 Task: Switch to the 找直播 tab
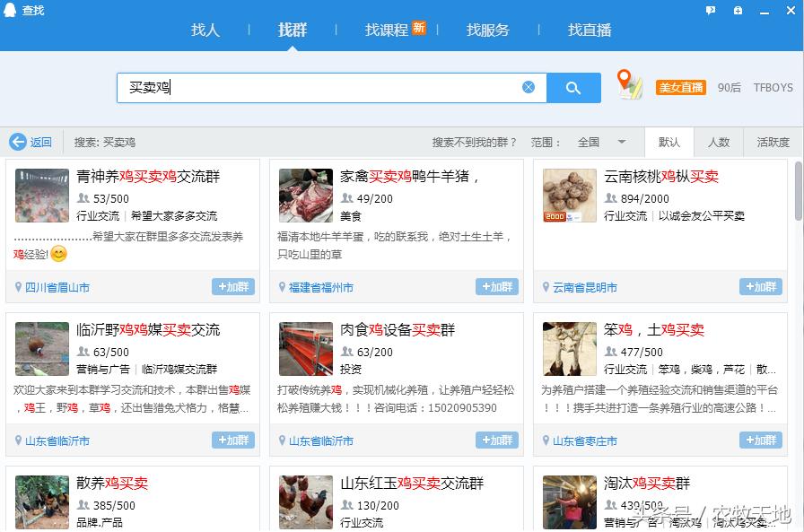(x=588, y=30)
